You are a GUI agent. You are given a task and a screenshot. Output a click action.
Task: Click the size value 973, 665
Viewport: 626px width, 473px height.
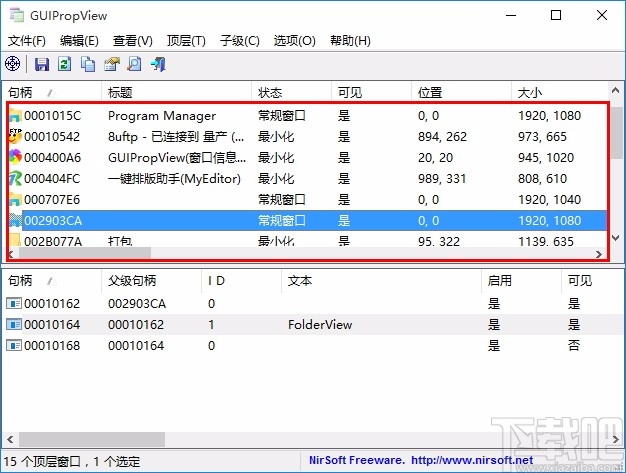click(x=542, y=137)
